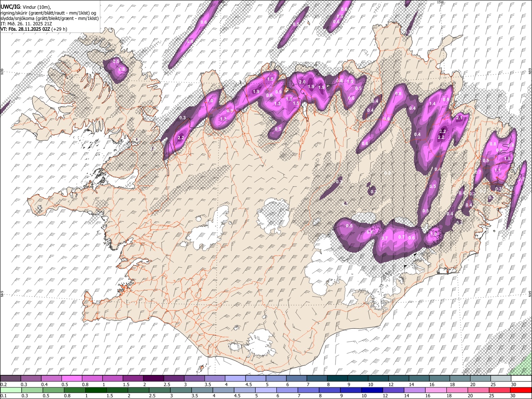Pick the lower-row medium green swatch labeled 0.5
The width and height of the screenshot is (532, 399).
click(x=54, y=390)
